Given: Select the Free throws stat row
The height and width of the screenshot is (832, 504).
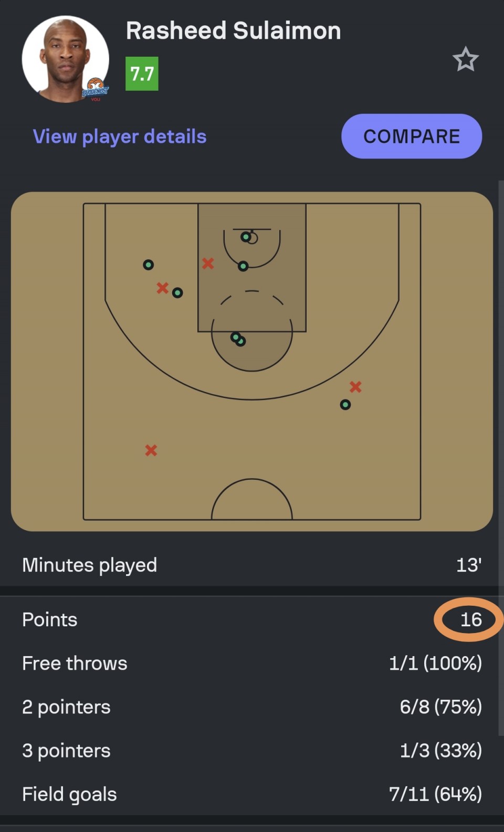Looking at the screenshot, I should click(x=252, y=664).
